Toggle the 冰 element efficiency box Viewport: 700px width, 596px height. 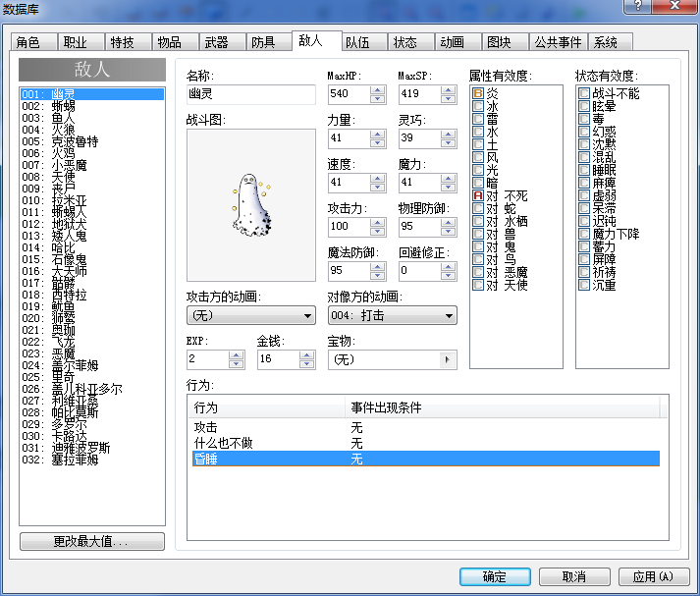478,106
